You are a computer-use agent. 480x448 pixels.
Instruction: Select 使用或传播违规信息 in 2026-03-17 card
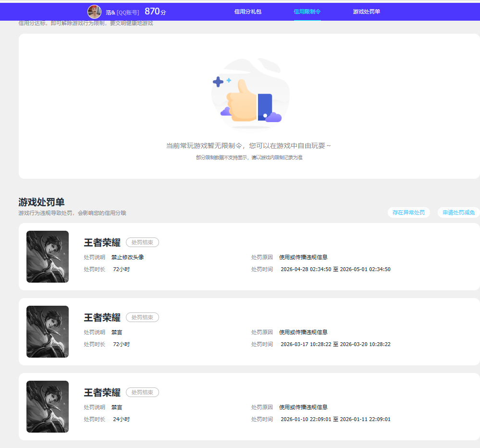tap(303, 332)
